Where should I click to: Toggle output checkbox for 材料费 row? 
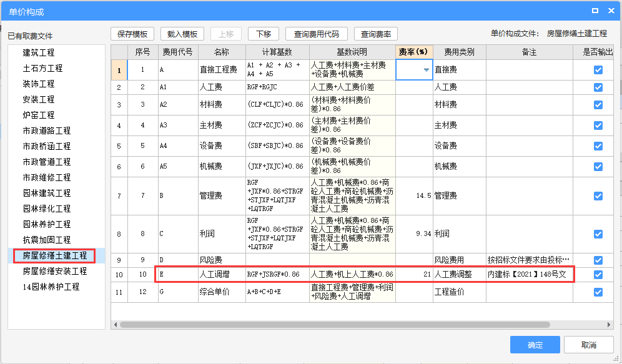pyautogui.click(x=598, y=105)
